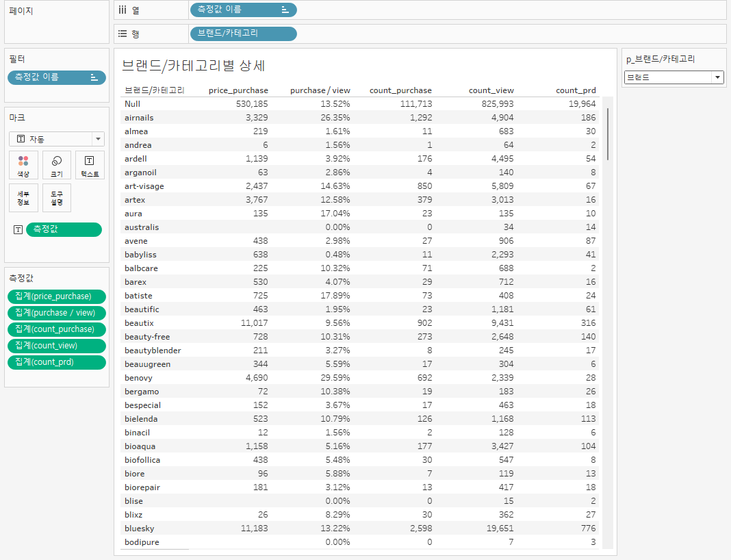Image resolution: width=731 pixels, height=560 pixels.
Task: Click the 페이지 pages shelf label
Action: pyautogui.click(x=21, y=11)
